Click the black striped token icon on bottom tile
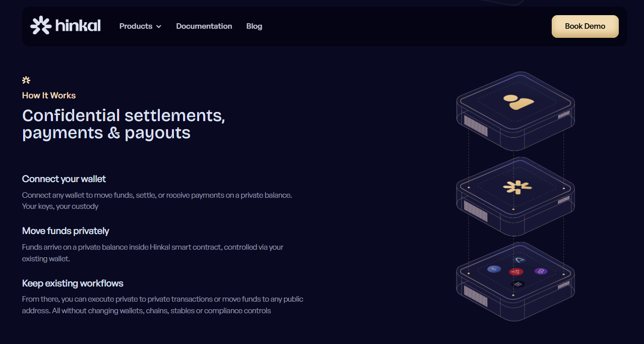Screen dimensions: 644x344 tap(517, 284)
